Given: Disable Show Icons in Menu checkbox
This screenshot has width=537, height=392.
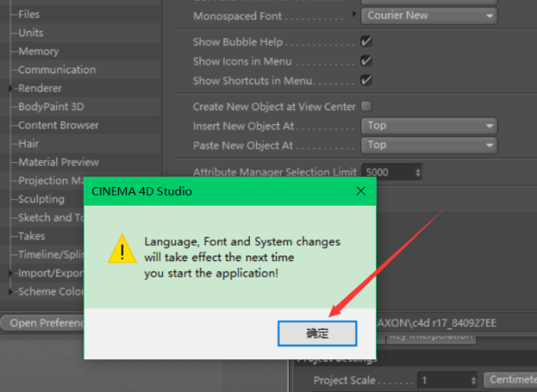Looking at the screenshot, I should (x=366, y=60).
